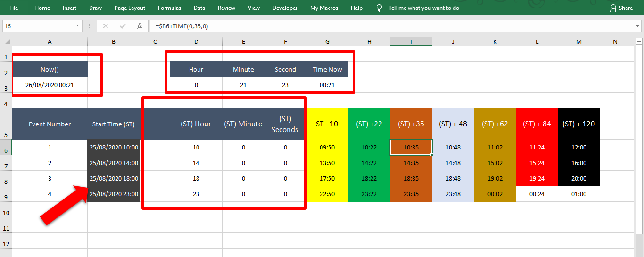Click the 'Tell me what you want to do' box

423,8
